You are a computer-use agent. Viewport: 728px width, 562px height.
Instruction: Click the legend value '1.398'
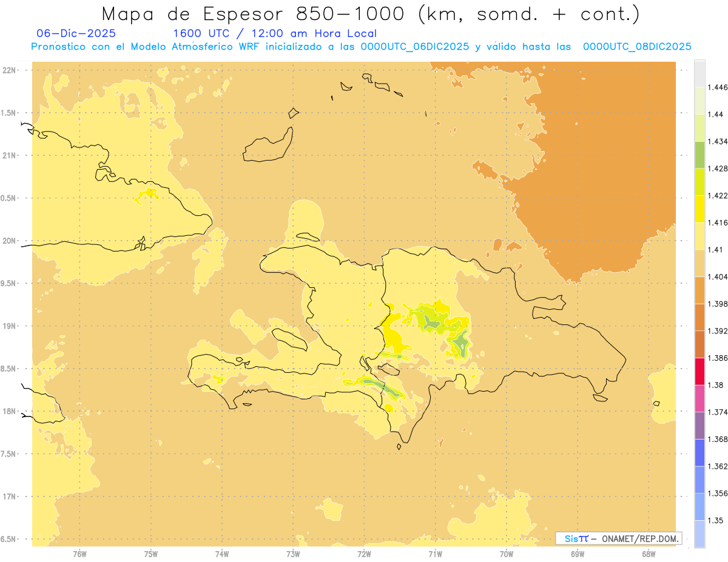(718, 304)
